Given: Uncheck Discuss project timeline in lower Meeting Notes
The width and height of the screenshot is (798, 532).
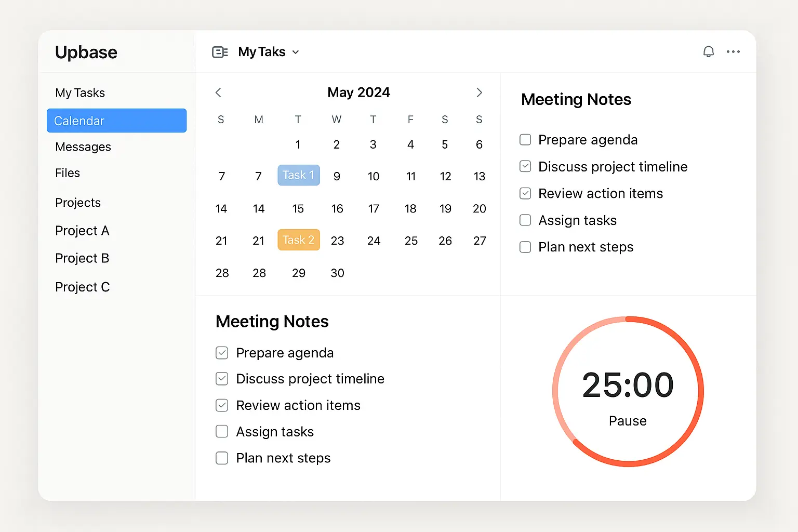Looking at the screenshot, I should 222,379.
